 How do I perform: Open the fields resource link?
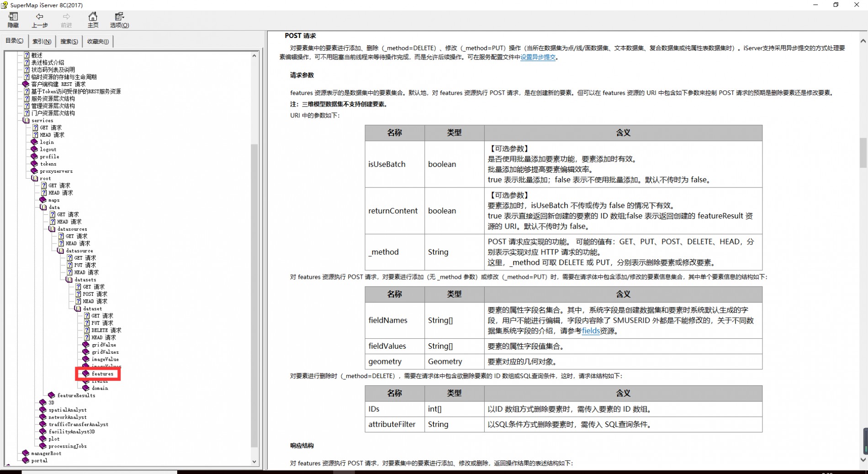[x=591, y=330]
